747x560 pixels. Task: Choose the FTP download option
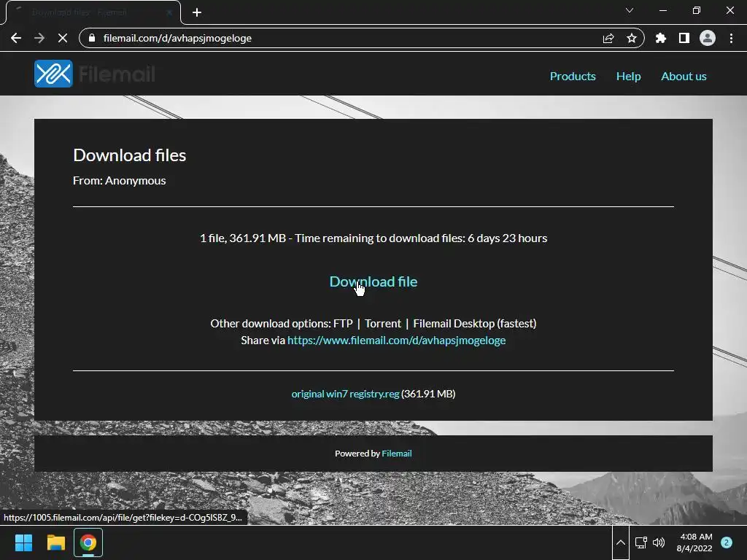pyautogui.click(x=343, y=323)
